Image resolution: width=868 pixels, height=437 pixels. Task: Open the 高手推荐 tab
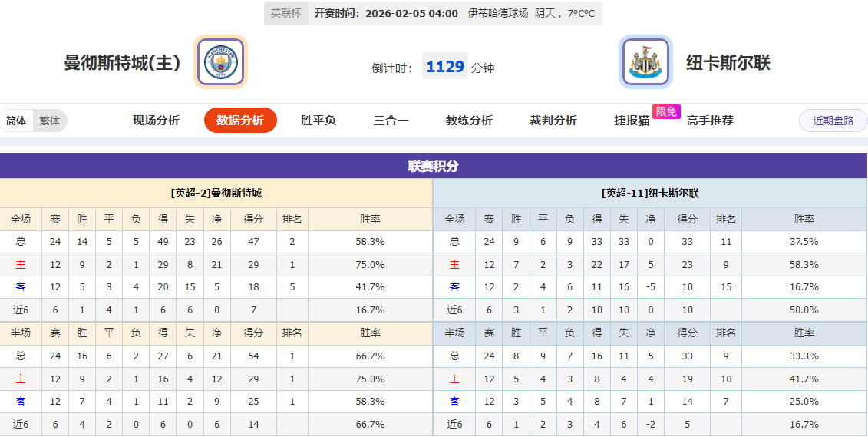pos(710,121)
